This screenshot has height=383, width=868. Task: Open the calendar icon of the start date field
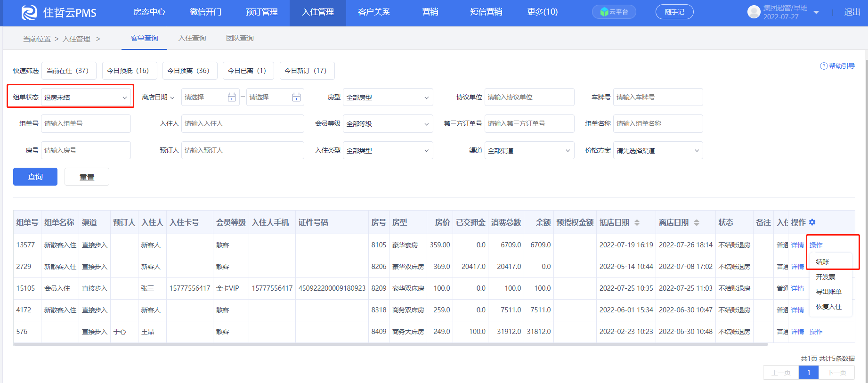click(231, 97)
